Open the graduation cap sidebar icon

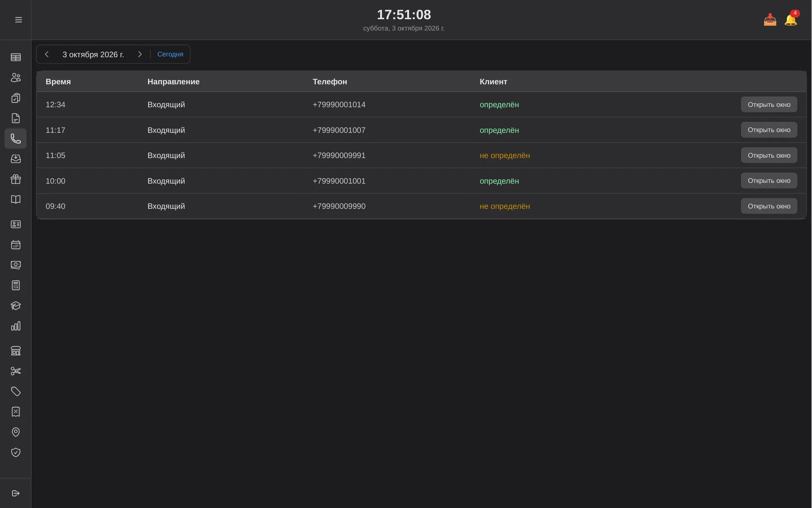coord(15,306)
